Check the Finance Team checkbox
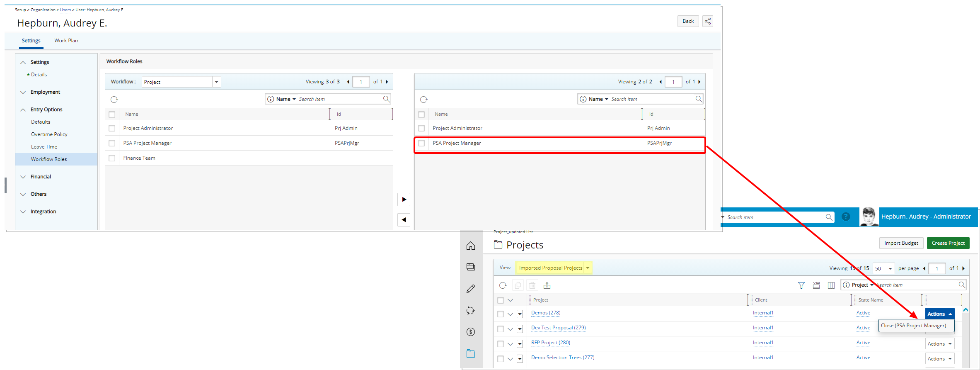 point(112,158)
